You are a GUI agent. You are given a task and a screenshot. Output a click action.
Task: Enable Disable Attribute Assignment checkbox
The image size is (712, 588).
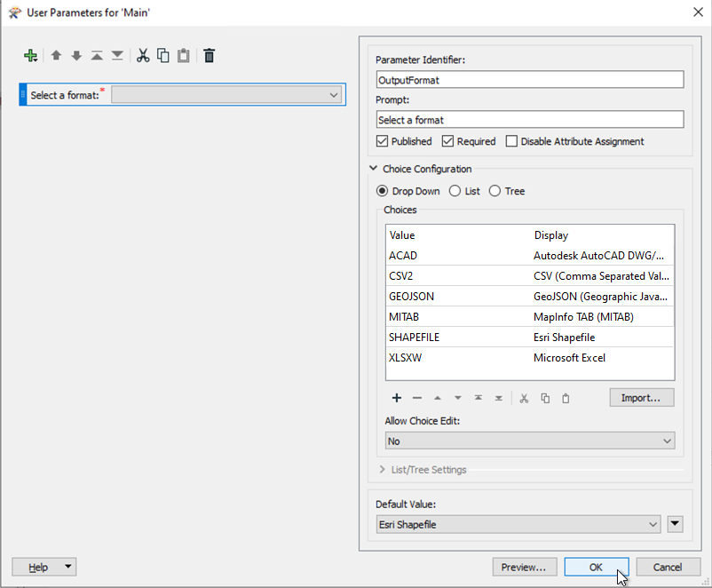point(511,141)
